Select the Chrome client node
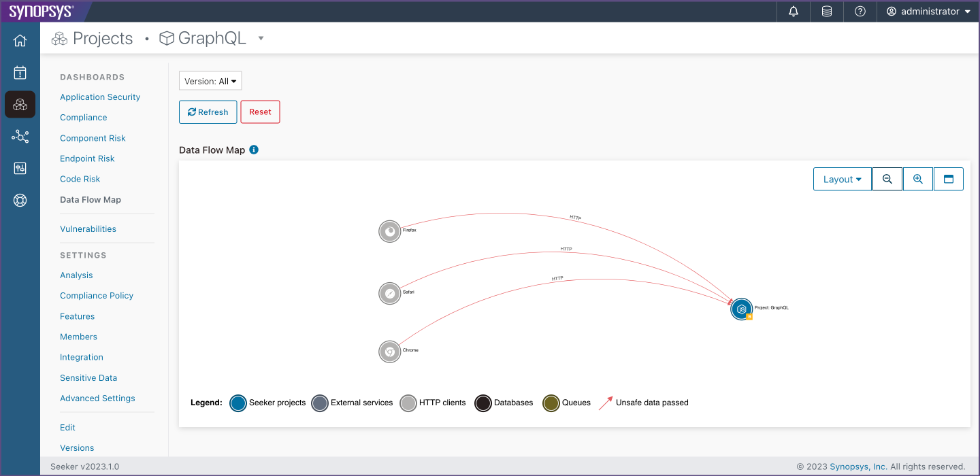This screenshot has width=980, height=476. [390, 352]
